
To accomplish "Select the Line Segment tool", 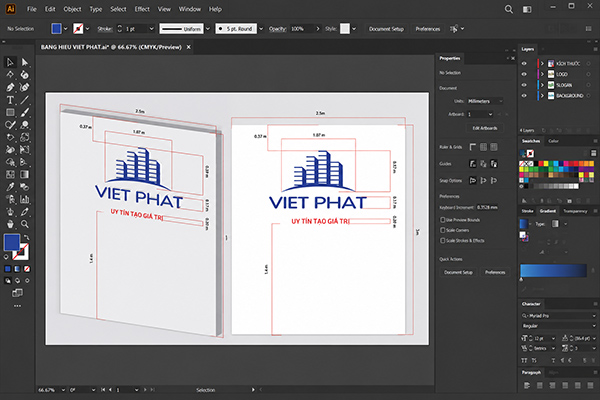I will (24, 100).
